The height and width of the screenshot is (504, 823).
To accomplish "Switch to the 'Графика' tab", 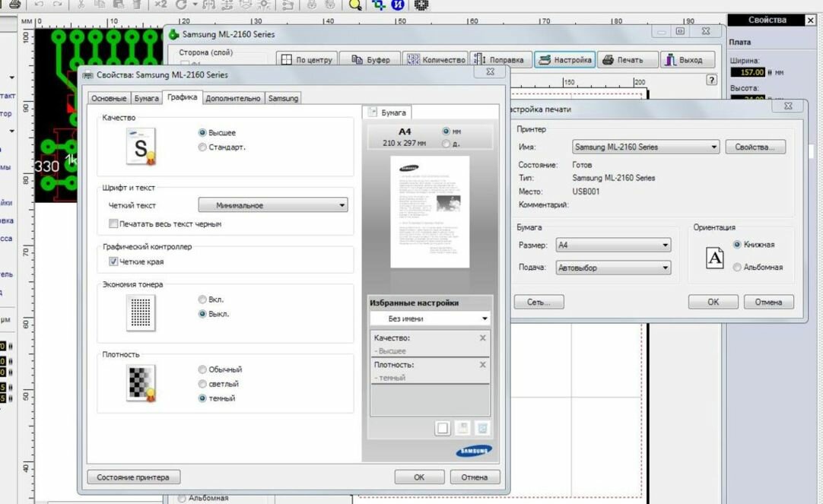I will 182,97.
